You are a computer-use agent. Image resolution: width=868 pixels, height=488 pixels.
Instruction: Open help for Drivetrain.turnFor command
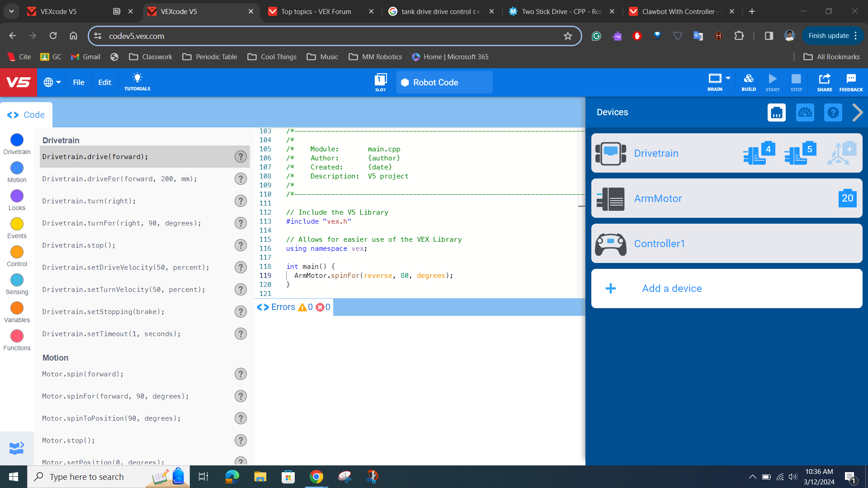(x=241, y=223)
